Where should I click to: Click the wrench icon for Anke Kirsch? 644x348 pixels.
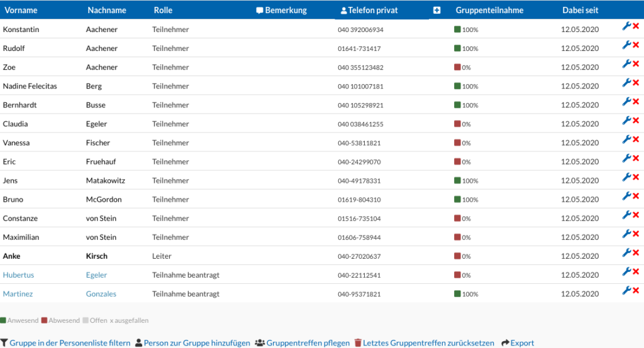[x=626, y=253]
